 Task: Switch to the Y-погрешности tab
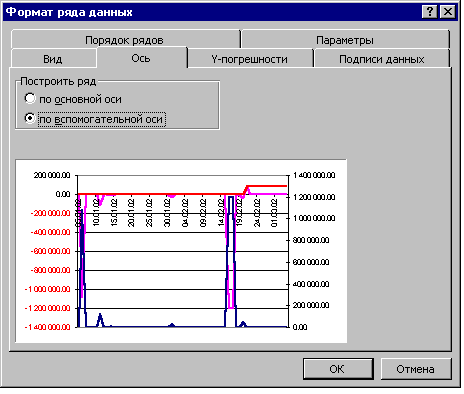point(249,59)
